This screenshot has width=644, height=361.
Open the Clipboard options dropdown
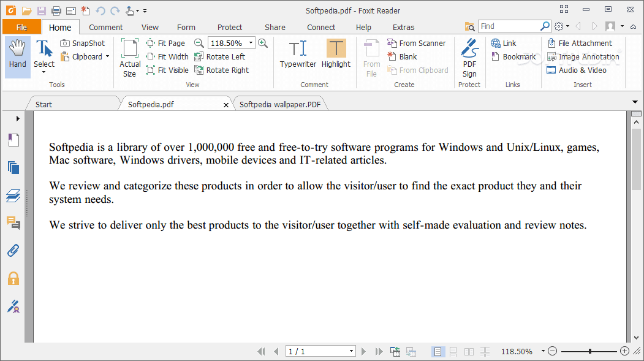[108, 56]
